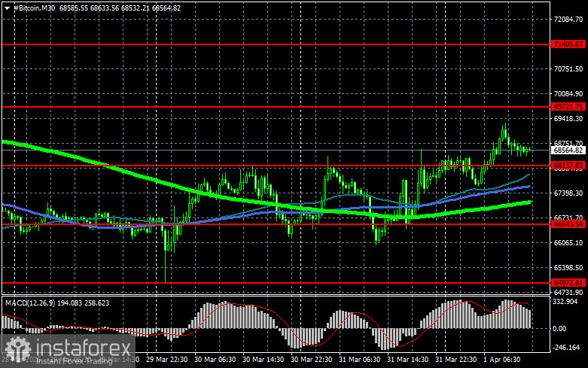Select the 70751.50 price axis value
The height and width of the screenshot is (368, 588).
tap(568, 69)
